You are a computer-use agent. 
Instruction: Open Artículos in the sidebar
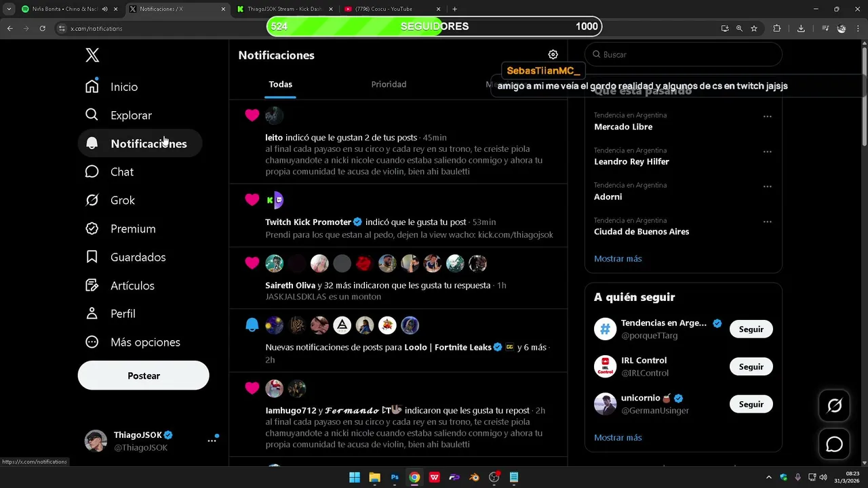click(x=120, y=286)
